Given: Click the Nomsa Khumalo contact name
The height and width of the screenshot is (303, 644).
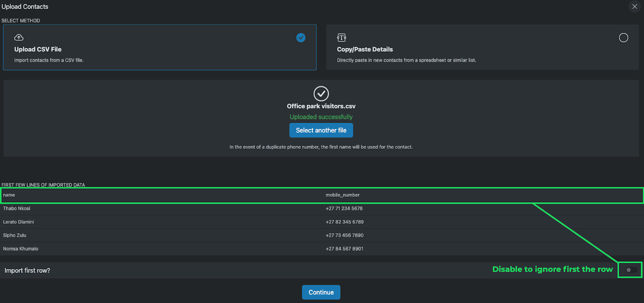Looking at the screenshot, I should click(21, 249).
